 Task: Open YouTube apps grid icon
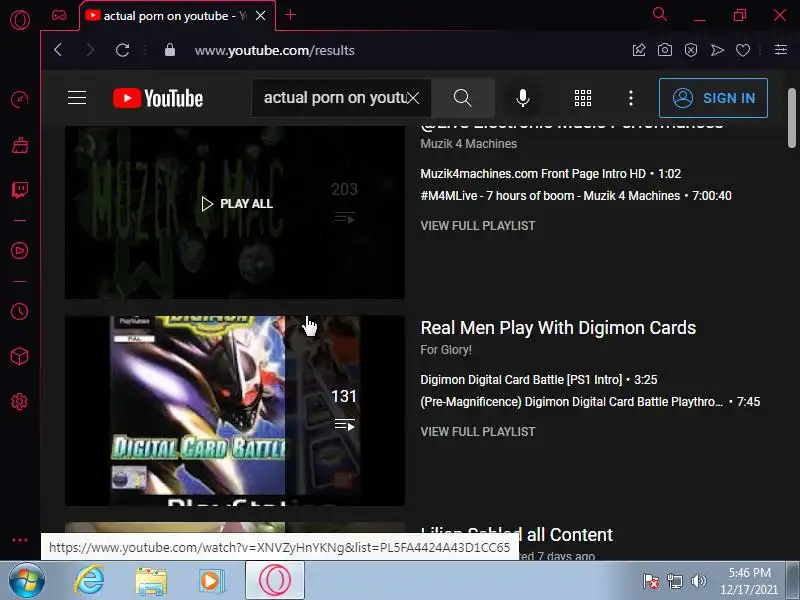point(583,97)
